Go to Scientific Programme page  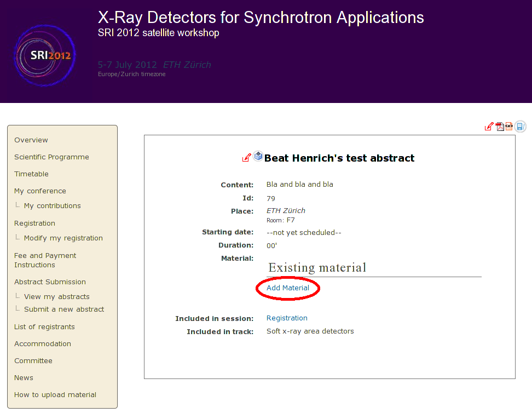pos(51,157)
